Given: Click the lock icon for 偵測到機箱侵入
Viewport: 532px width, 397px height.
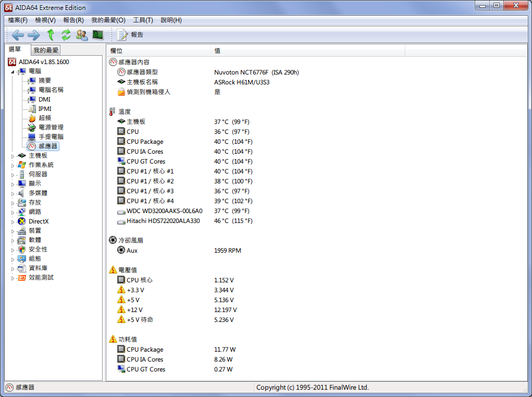Looking at the screenshot, I should tap(121, 92).
